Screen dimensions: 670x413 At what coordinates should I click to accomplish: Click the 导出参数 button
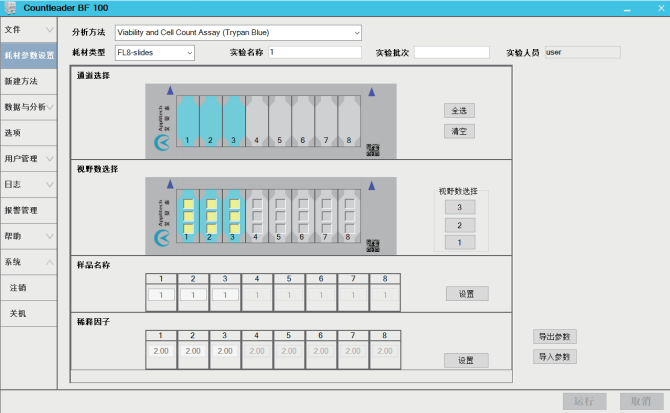coord(554,337)
